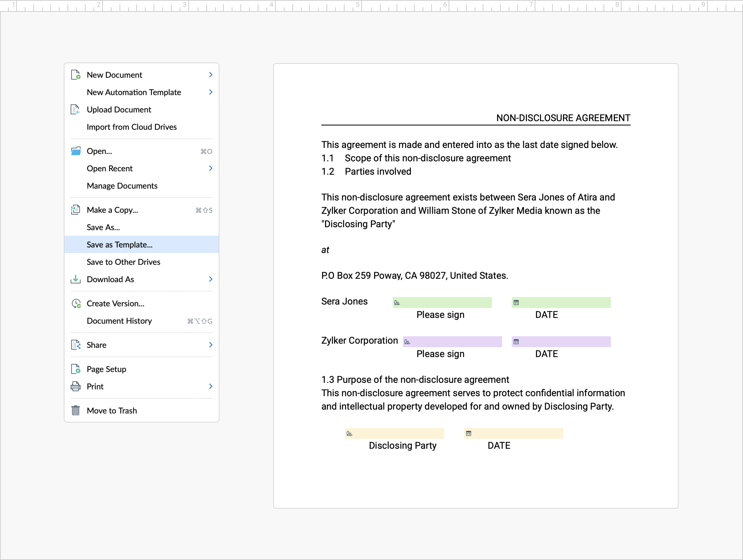Screen dimensions: 743x560
Task: Choose Save to Other Drives
Action: click(x=123, y=262)
